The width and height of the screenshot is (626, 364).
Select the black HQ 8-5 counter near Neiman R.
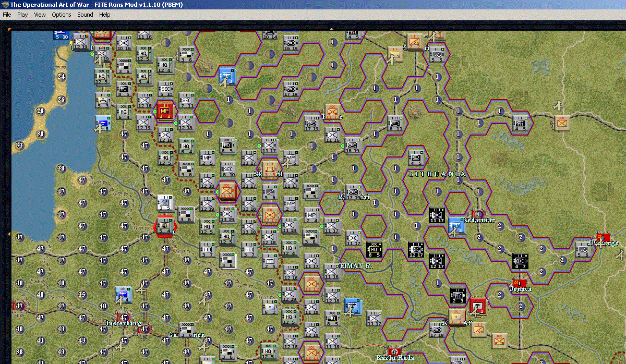[x=374, y=250]
